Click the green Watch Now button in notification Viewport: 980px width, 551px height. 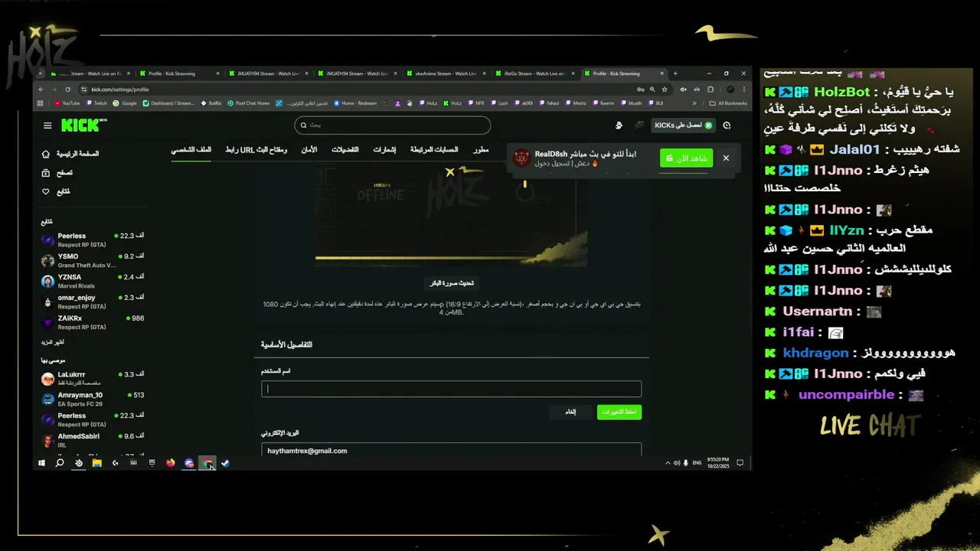(x=686, y=158)
